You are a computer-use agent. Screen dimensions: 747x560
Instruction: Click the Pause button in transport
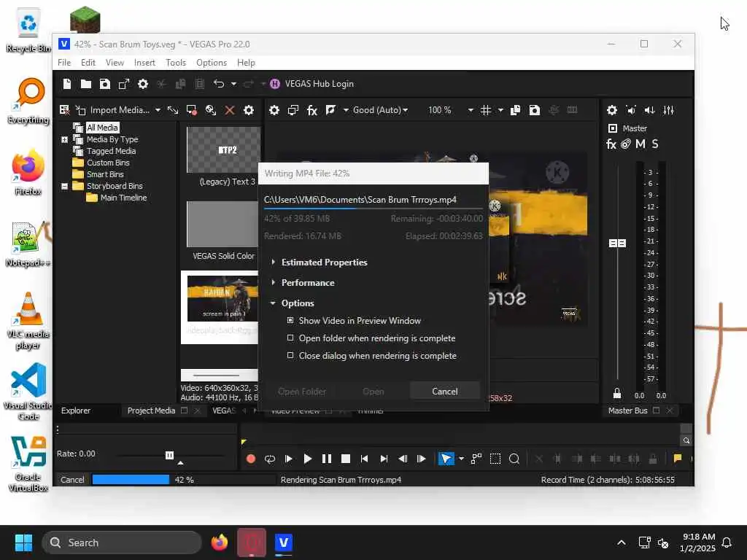pos(327,459)
